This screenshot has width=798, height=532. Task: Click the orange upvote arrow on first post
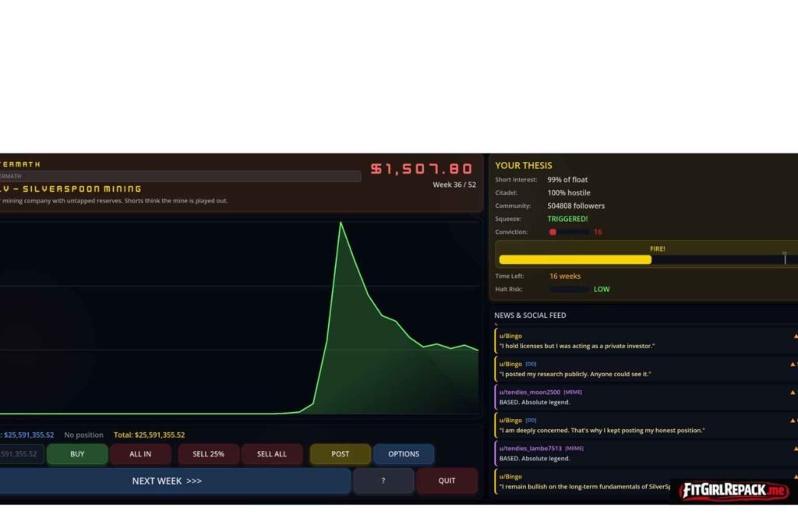(x=795, y=336)
